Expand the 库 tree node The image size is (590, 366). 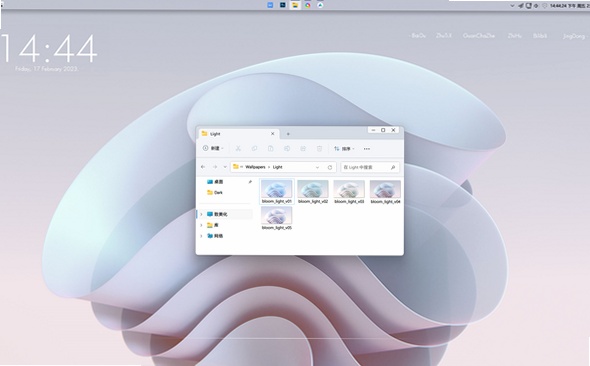point(201,225)
